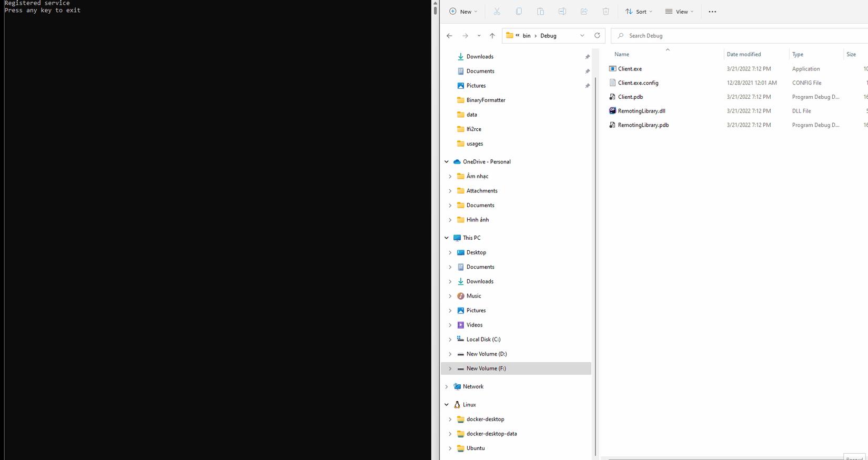Click the 12/28/2021 12:01 AM date cell

752,83
